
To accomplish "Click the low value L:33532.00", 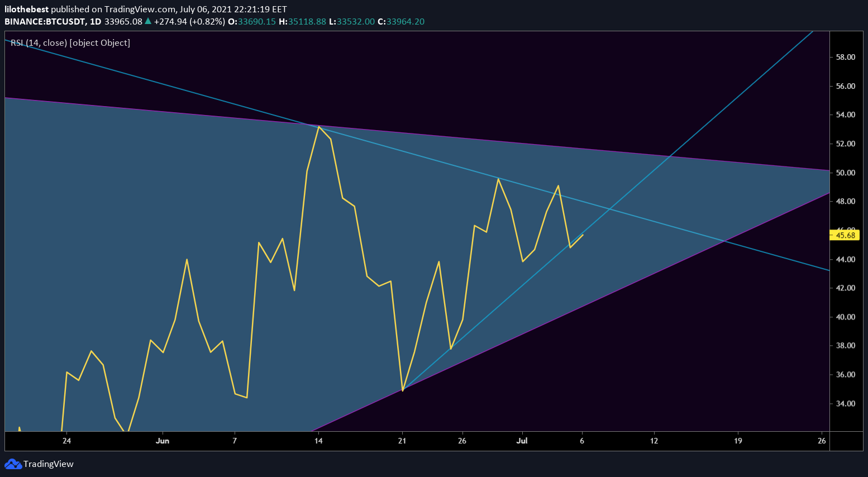I will (352, 22).
